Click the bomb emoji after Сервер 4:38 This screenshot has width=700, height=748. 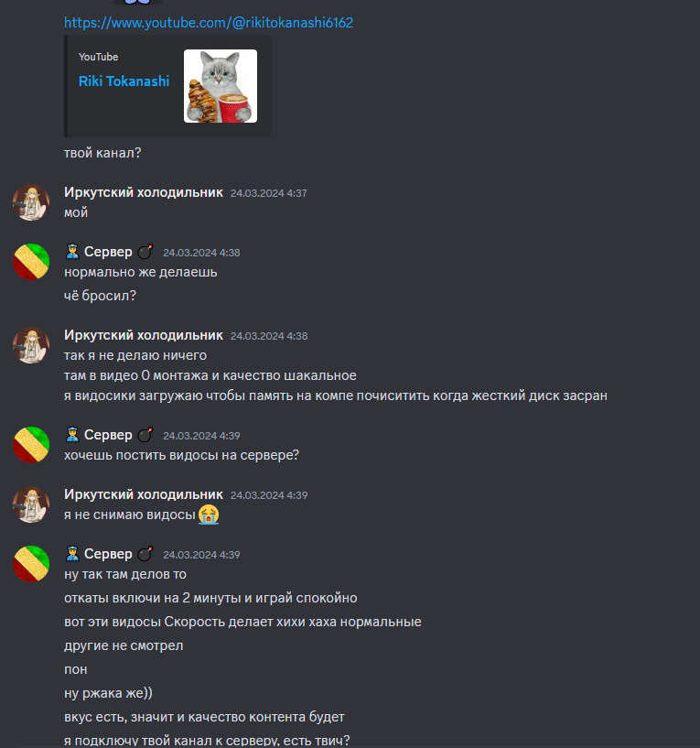145,252
